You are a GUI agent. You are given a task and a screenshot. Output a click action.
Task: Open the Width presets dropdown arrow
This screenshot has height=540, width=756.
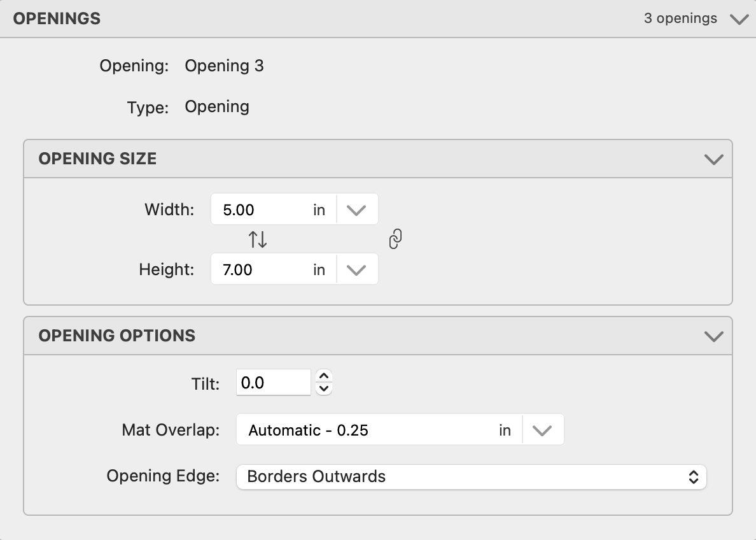356,210
